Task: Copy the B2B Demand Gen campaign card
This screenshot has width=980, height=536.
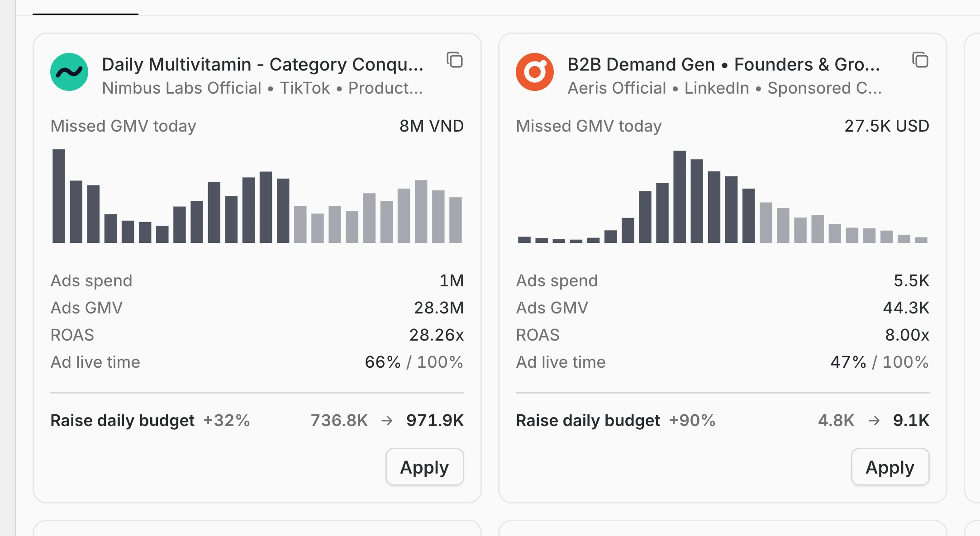Action: (920, 60)
